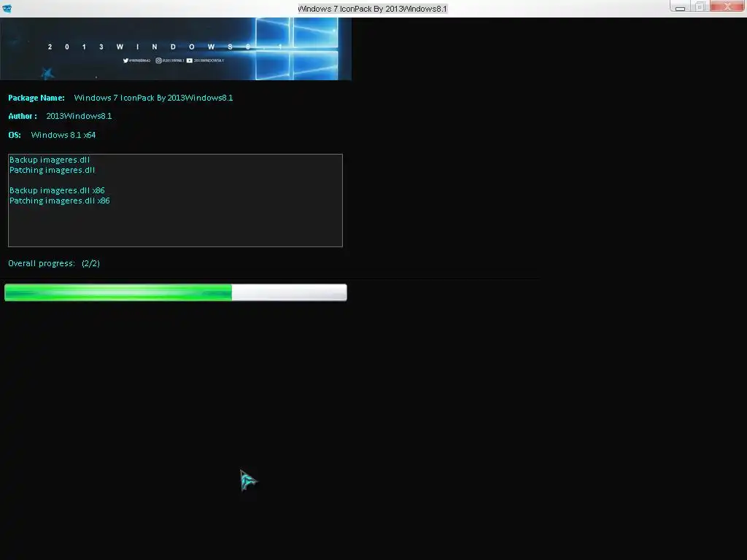747x560 pixels.
Task: Click the 2013Windows8.1 banner image
Action: click(176, 49)
